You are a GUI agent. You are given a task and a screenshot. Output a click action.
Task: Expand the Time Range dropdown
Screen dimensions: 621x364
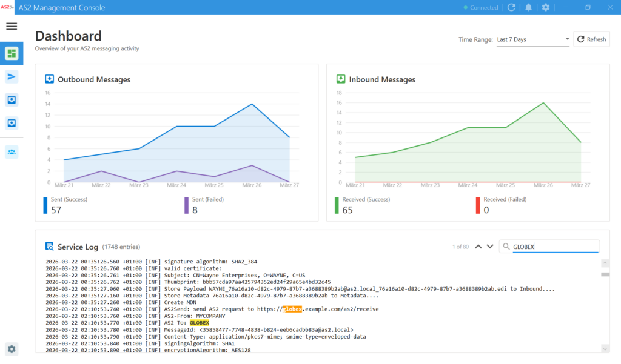(x=532, y=39)
